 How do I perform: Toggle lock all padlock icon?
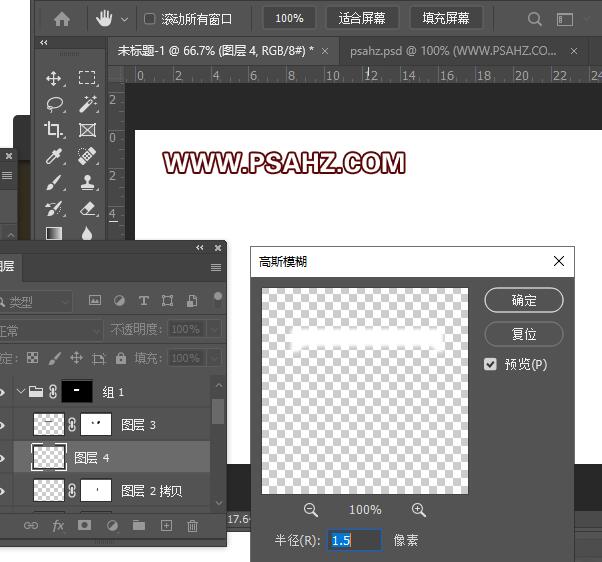click(x=121, y=358)
